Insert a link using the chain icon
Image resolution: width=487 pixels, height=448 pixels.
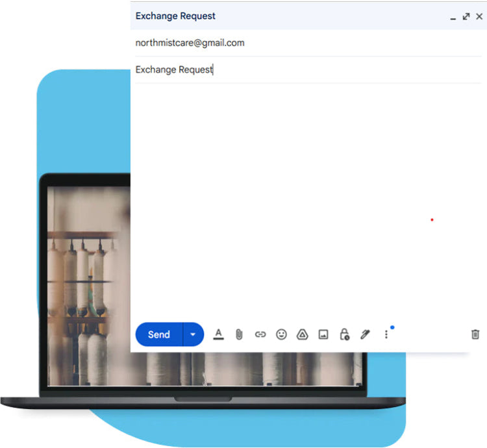260,334
